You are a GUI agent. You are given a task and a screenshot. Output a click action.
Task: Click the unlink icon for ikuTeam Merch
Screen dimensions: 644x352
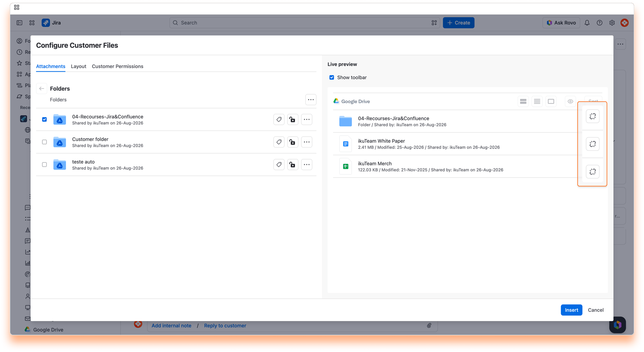tap(593, 172)
